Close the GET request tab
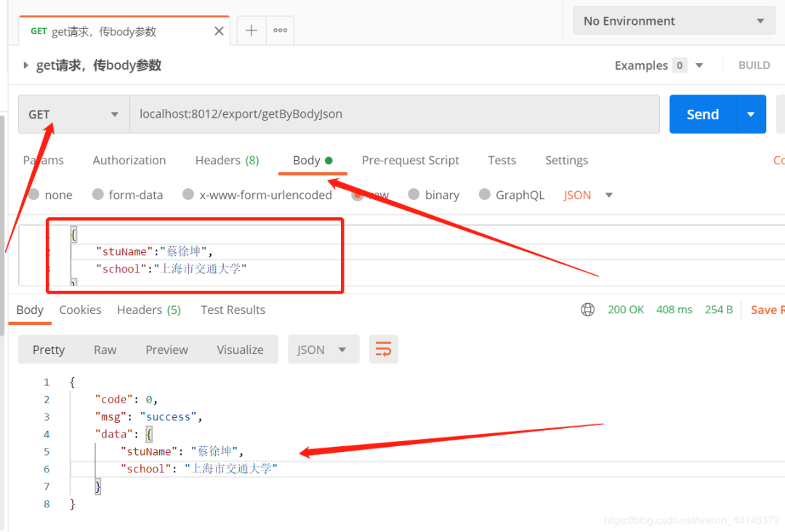 click(x=219, y=31)
